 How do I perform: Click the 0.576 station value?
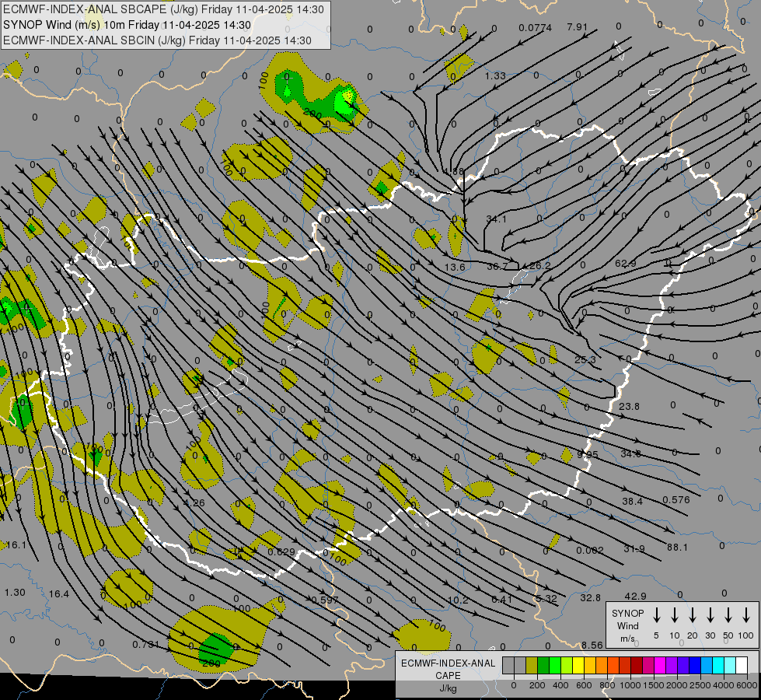coord(676,499)
